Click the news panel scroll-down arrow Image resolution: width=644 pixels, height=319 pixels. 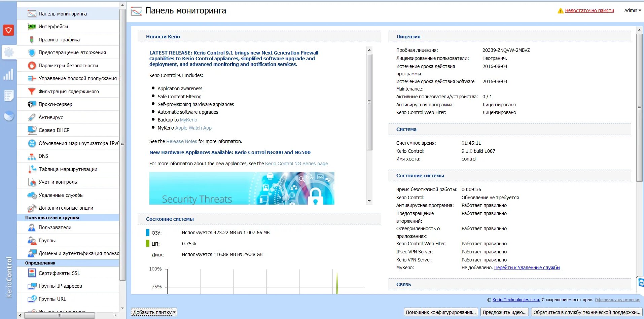pyautogui.click(x=369, y=201)
